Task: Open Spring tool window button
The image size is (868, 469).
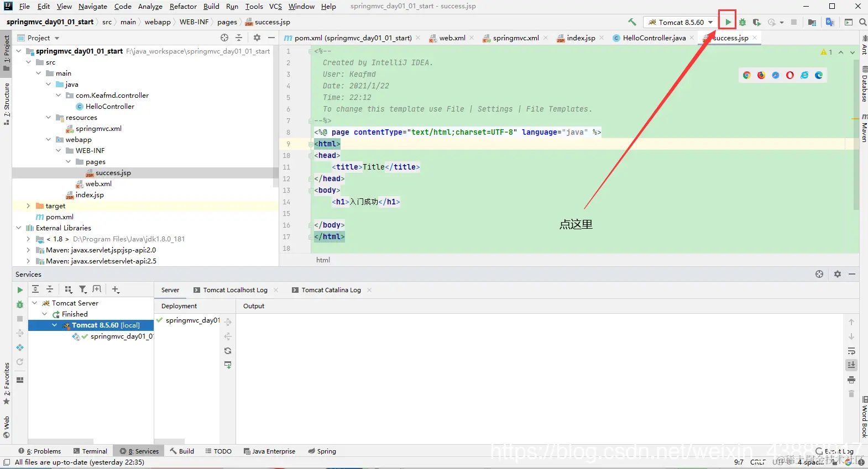Action: 322,451
